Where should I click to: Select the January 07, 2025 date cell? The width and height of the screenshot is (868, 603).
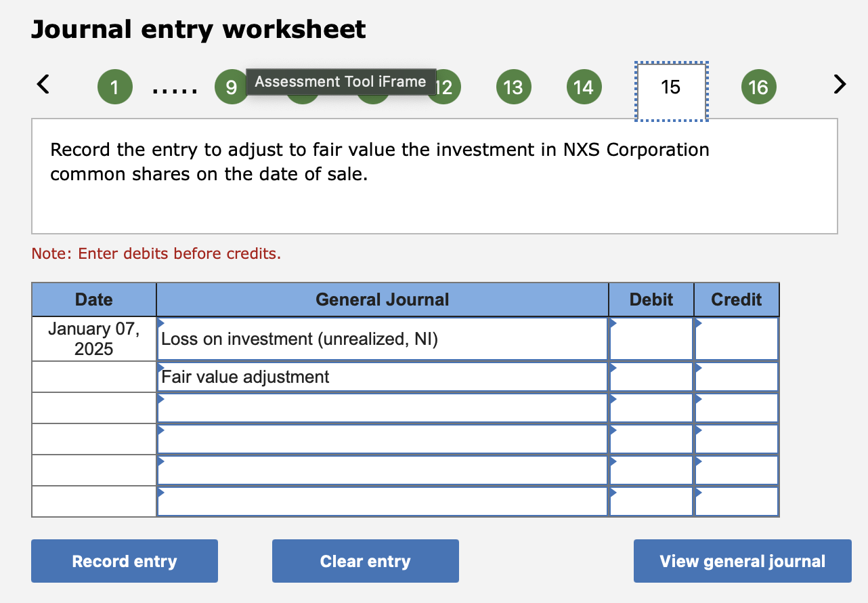click(93, 338)
